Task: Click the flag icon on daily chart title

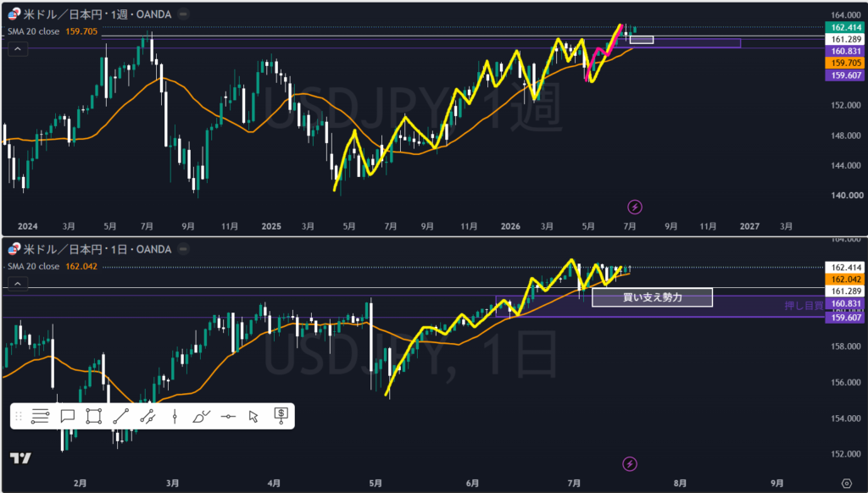Action: [x=14, y=249]
